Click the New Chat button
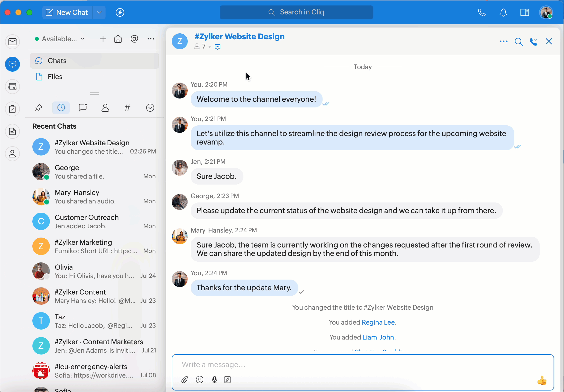Screen dimensions: 564x392 click(67, 12)
